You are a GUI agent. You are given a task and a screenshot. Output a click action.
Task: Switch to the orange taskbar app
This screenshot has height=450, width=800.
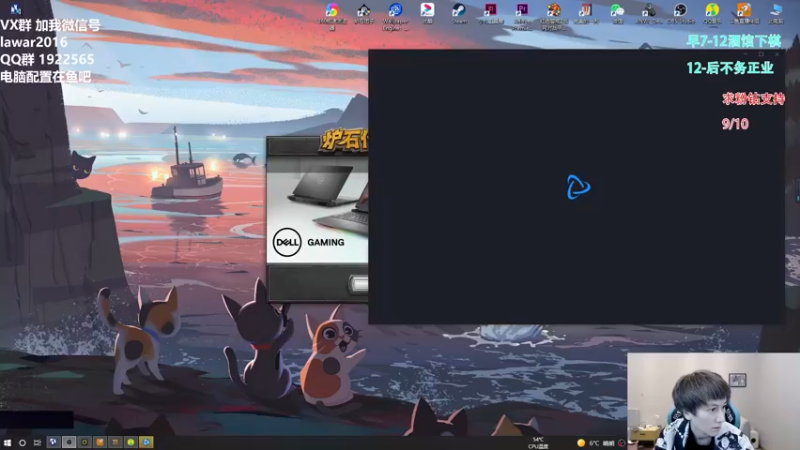point(100,442)
